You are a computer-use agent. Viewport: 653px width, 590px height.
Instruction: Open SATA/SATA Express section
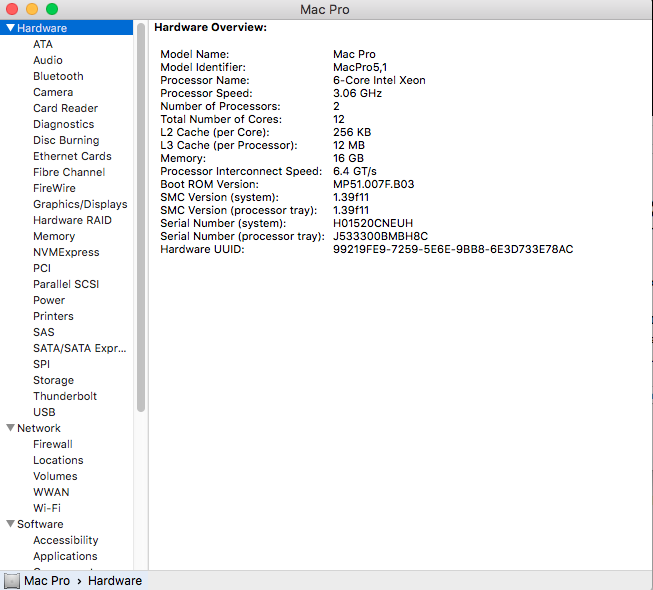click(x=80, y=348)
